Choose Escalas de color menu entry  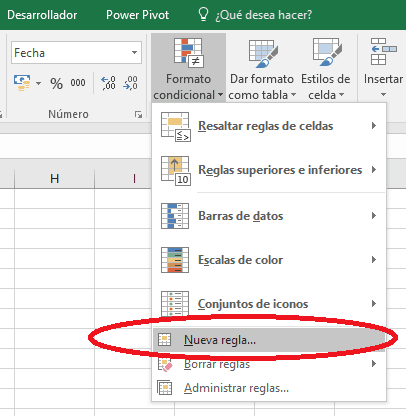269,260
